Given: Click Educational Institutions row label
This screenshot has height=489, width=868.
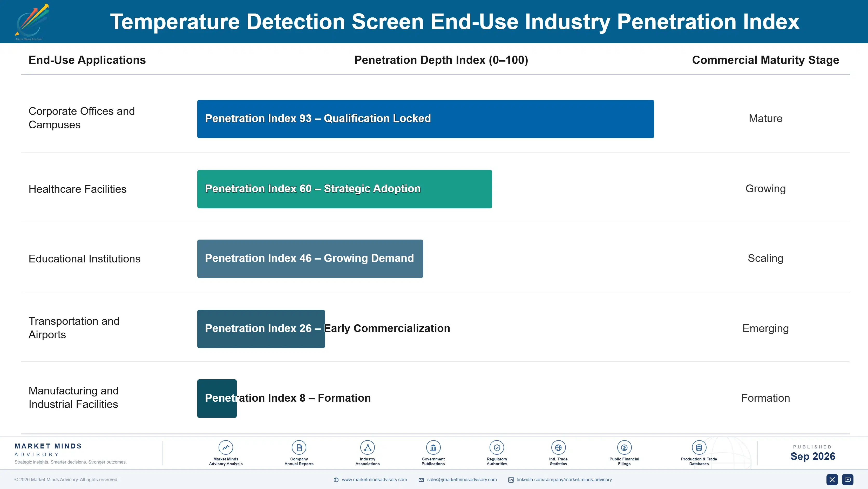Looking at the screenshot, I should (x=84, y=259).
